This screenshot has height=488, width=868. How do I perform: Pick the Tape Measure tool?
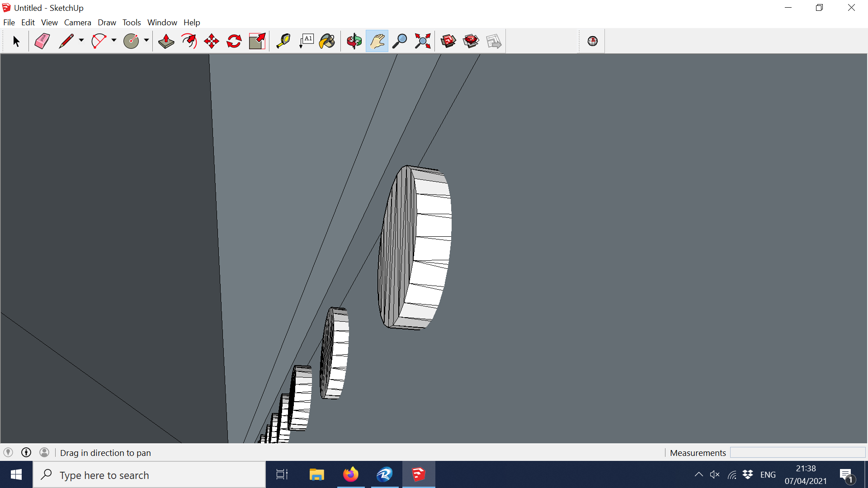283,41
